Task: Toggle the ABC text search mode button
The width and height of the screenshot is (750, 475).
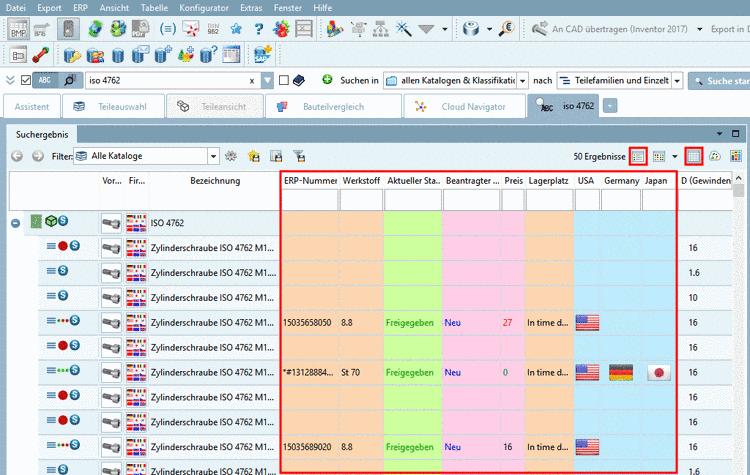Action: point(47,80)
